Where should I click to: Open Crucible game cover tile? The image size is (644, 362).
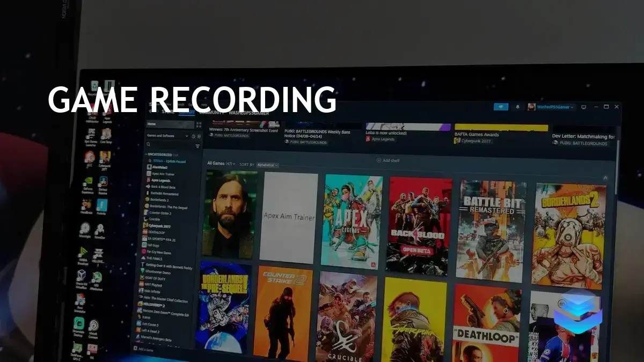coord(346,316)
